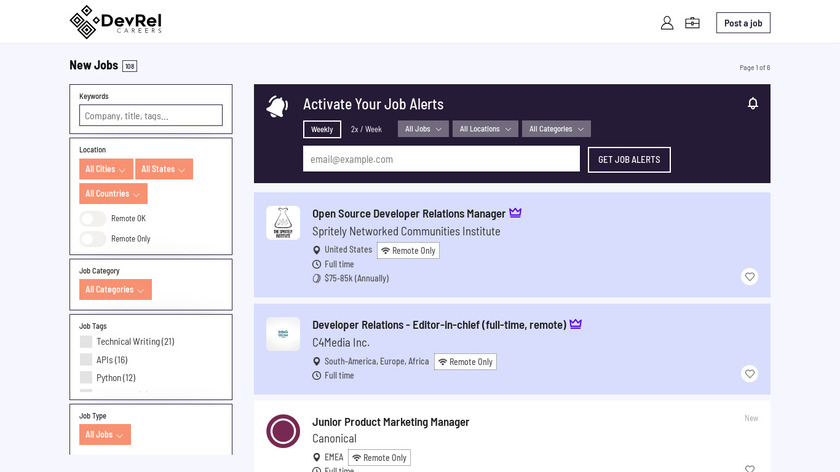Check the APIs (16) tag
This screenshot has width=840, height=472.
86,359
